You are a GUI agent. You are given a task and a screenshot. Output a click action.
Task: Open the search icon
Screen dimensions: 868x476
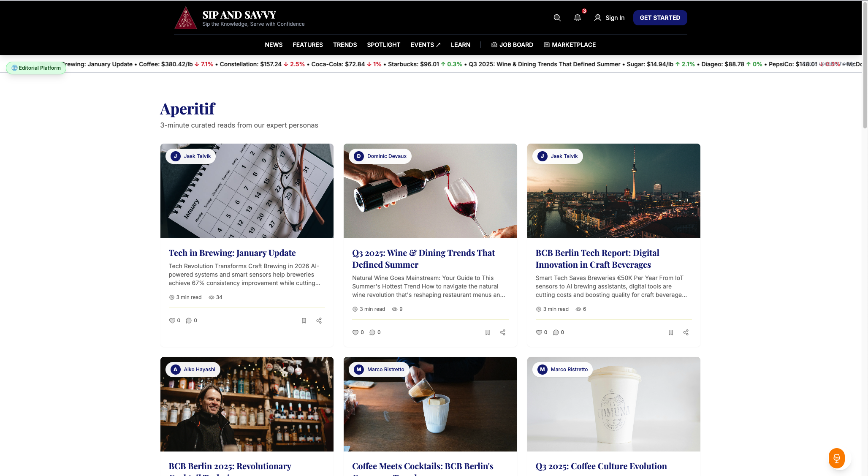(x=557, y=18)
